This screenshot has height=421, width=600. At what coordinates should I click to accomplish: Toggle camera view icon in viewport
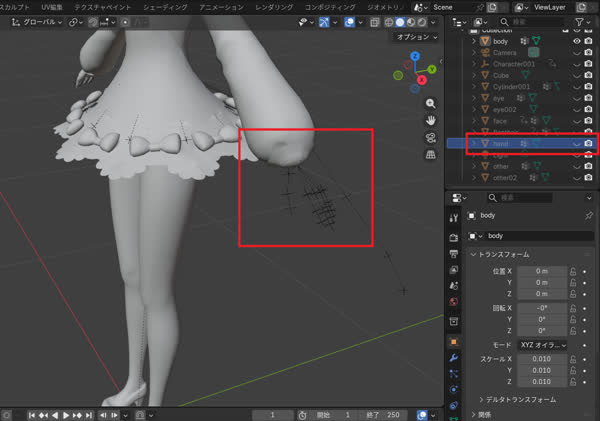[430, 137]
